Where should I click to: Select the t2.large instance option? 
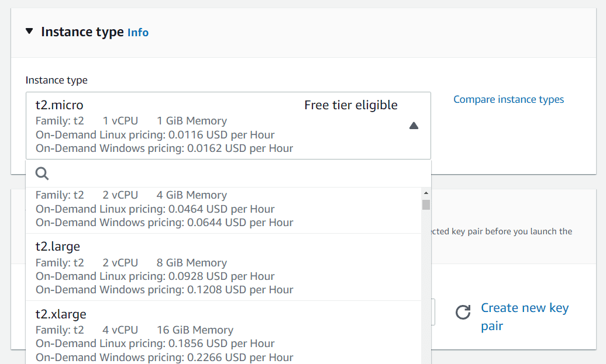click(x=228, y=267)
